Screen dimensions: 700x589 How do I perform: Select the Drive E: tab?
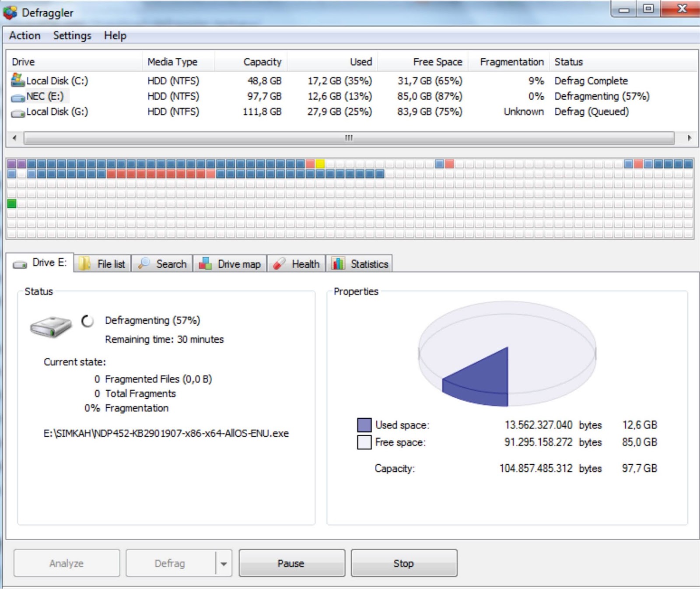40,263
